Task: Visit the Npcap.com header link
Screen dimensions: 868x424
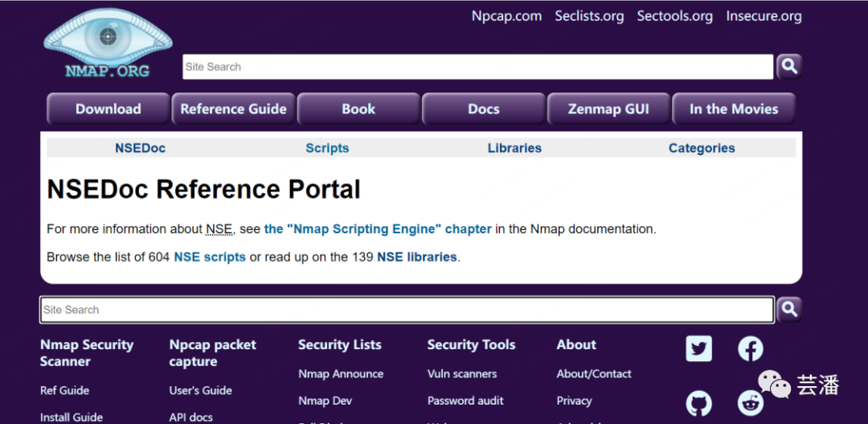Action: [x=506, y=16]
